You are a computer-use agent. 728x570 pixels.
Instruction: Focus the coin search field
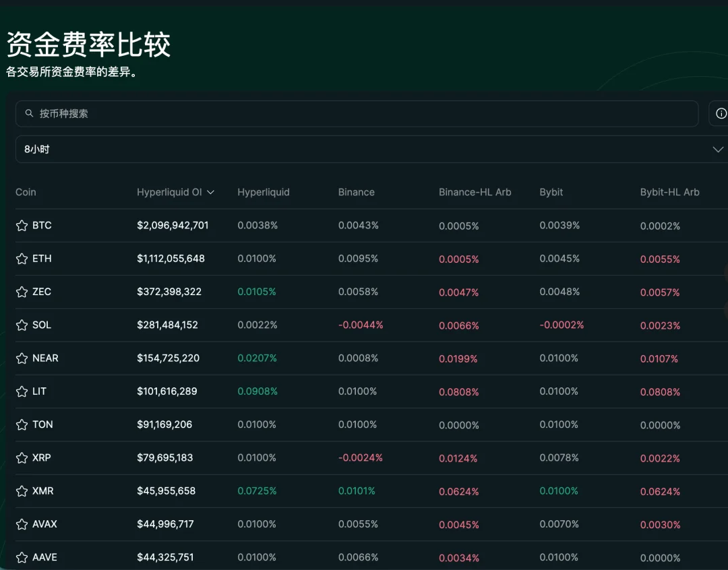357,114
